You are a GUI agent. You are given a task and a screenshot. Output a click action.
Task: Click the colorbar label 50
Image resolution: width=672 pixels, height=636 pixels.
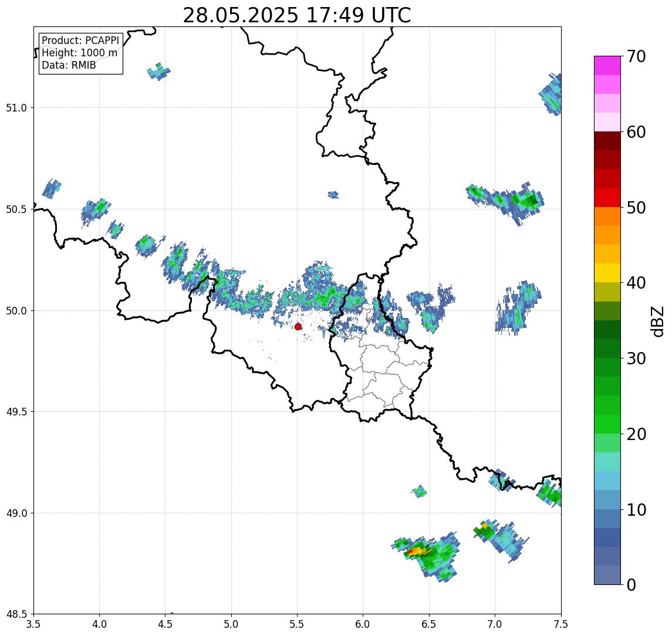[636, 208]
